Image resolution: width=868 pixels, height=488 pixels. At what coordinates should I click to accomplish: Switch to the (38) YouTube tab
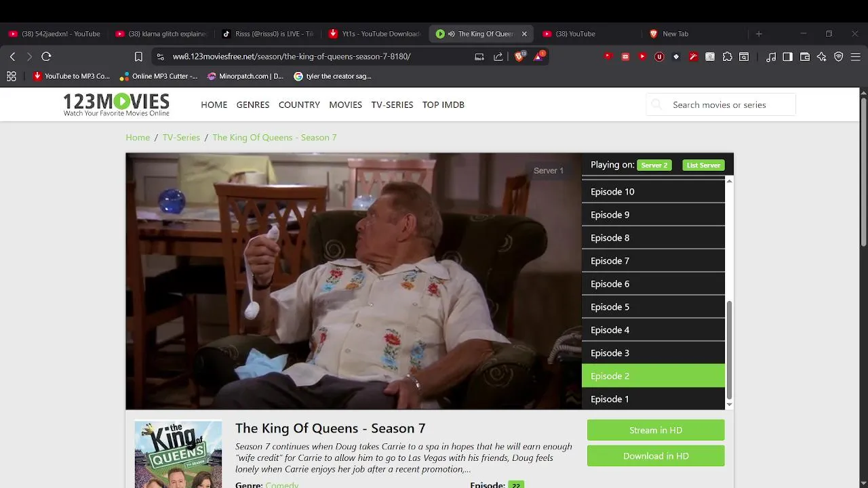click(588, 34)
